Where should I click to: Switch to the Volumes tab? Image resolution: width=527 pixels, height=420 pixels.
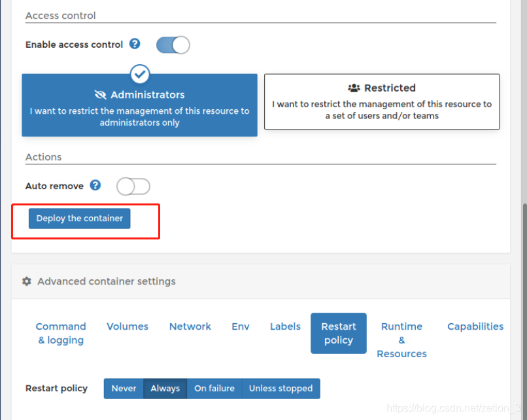coord(127,326)
